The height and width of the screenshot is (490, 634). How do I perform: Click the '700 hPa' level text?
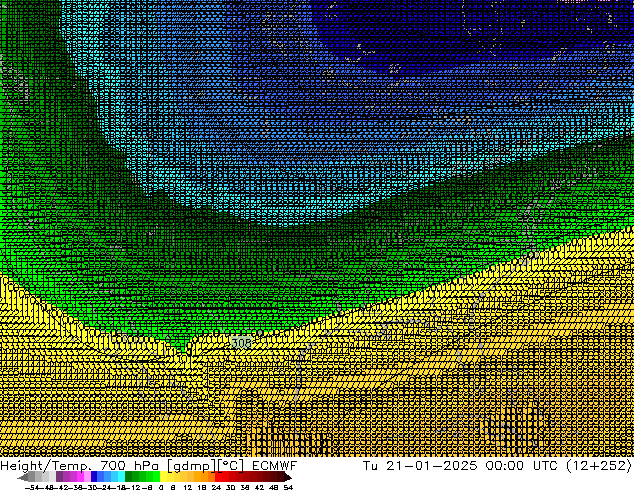(129, 466)
